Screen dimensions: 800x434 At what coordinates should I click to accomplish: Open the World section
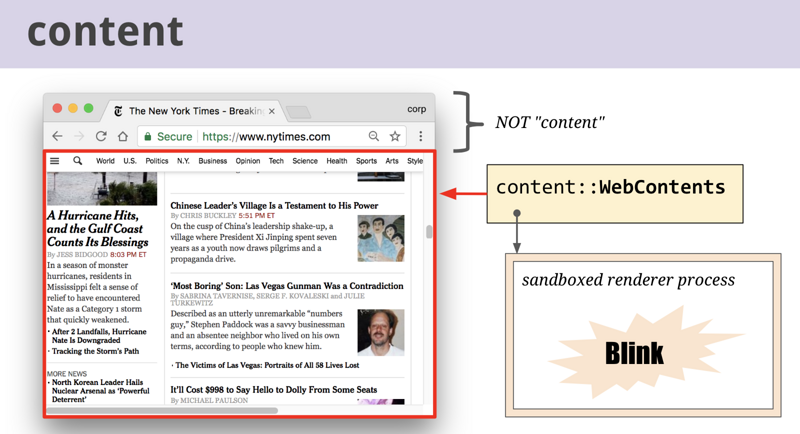coord(105,161)
